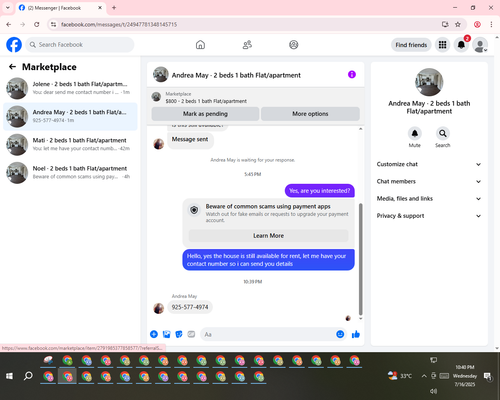Open Windows taskbar search
This screenshot has width=500, height=400.
(x=28, y=376)
